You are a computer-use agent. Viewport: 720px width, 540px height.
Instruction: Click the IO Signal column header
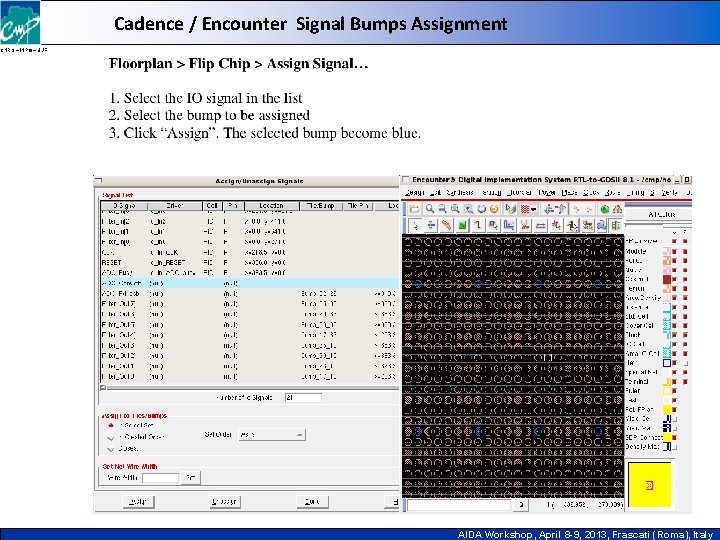(124, 206)
